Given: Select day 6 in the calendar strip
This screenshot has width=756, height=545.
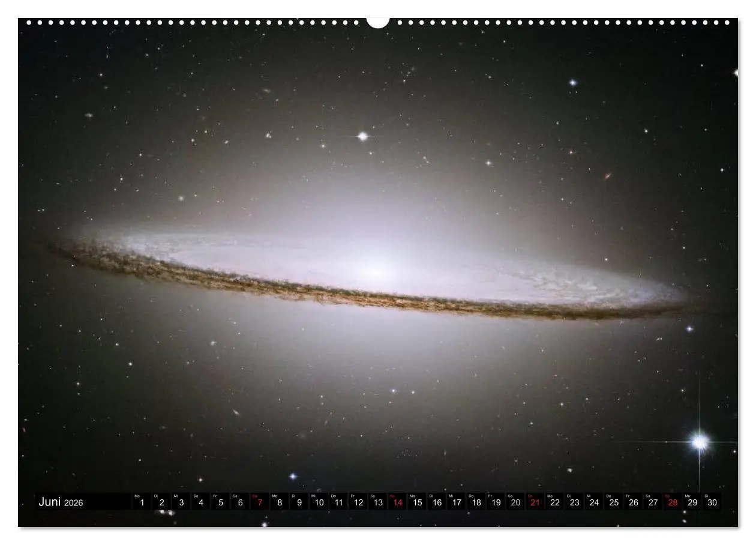Looking at the screenshot, I should (240, 502).
